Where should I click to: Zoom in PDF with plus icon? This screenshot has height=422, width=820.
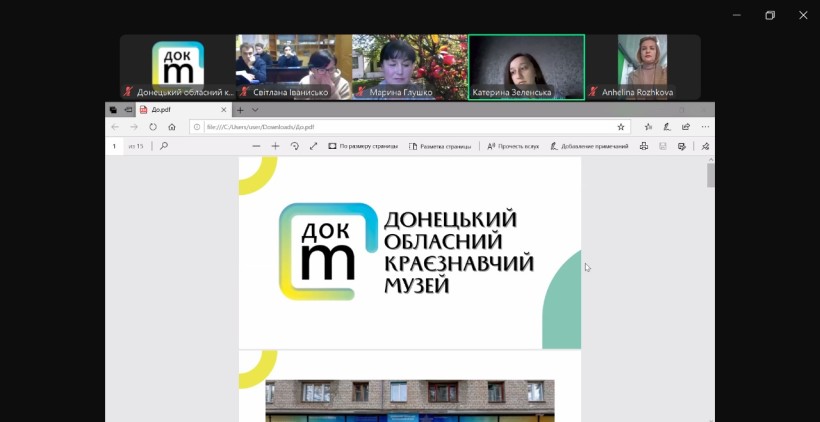pyautogui.click(x=275, y=146)
